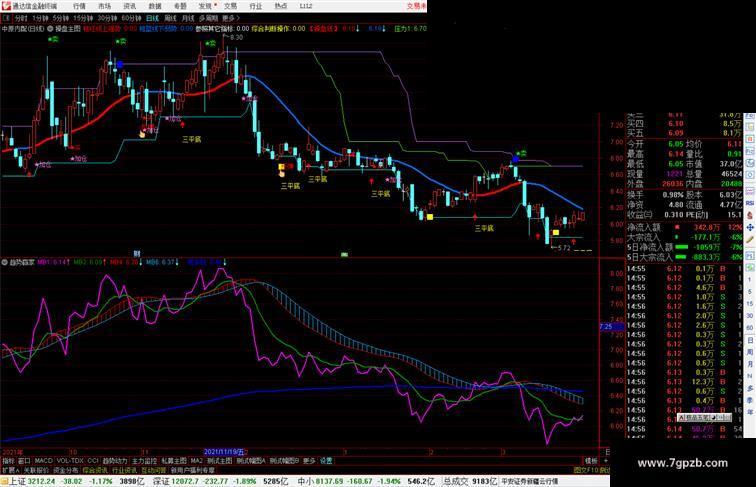Click the round icon before the sub-chart indicator name
The width and height of the screenshot is (756, 487).
[x=4, y=263]
